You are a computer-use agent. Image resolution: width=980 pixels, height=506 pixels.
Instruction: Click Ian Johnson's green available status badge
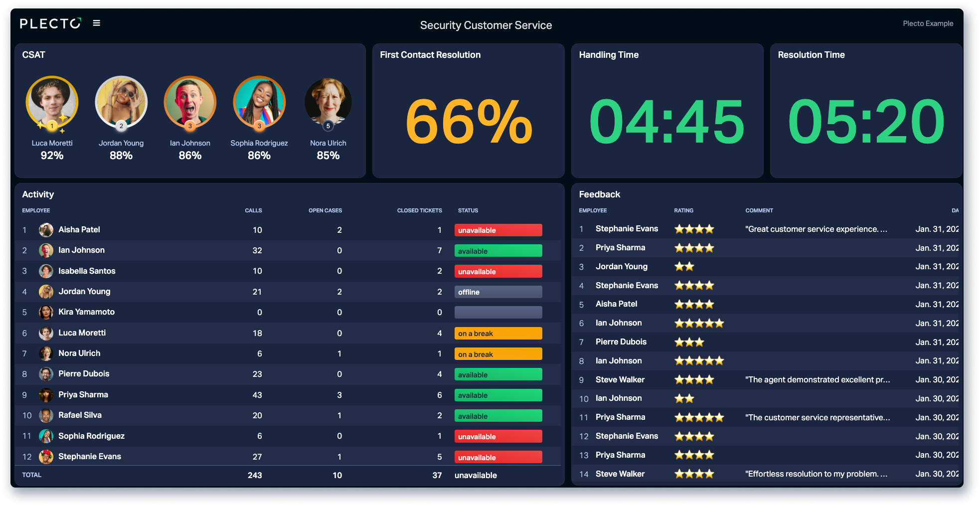tap(498, 251)
